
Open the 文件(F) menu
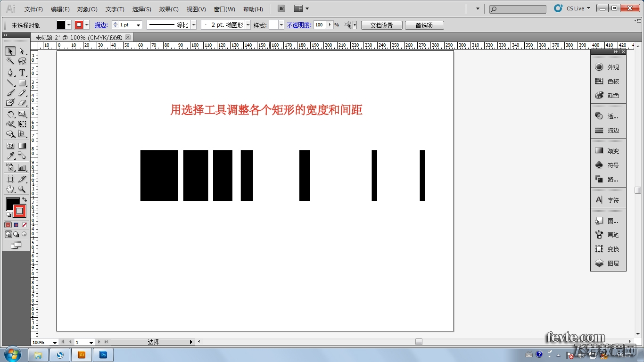tap(33, 9)
